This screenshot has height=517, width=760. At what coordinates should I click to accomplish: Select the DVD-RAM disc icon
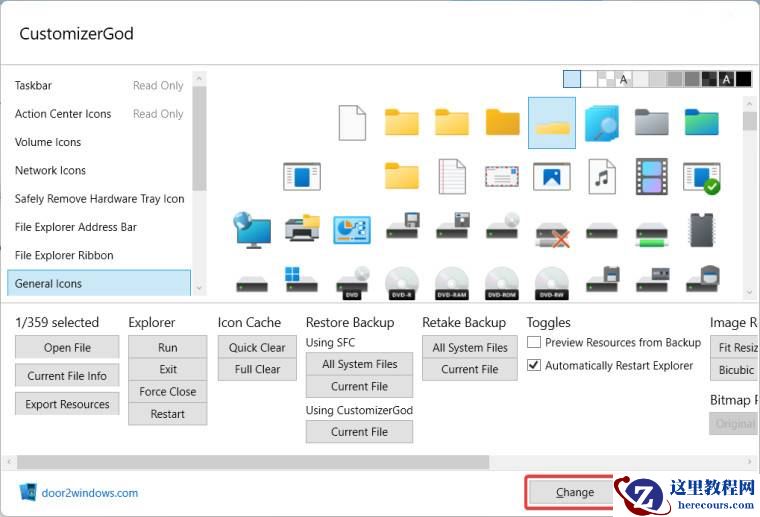tap(452, 283)
